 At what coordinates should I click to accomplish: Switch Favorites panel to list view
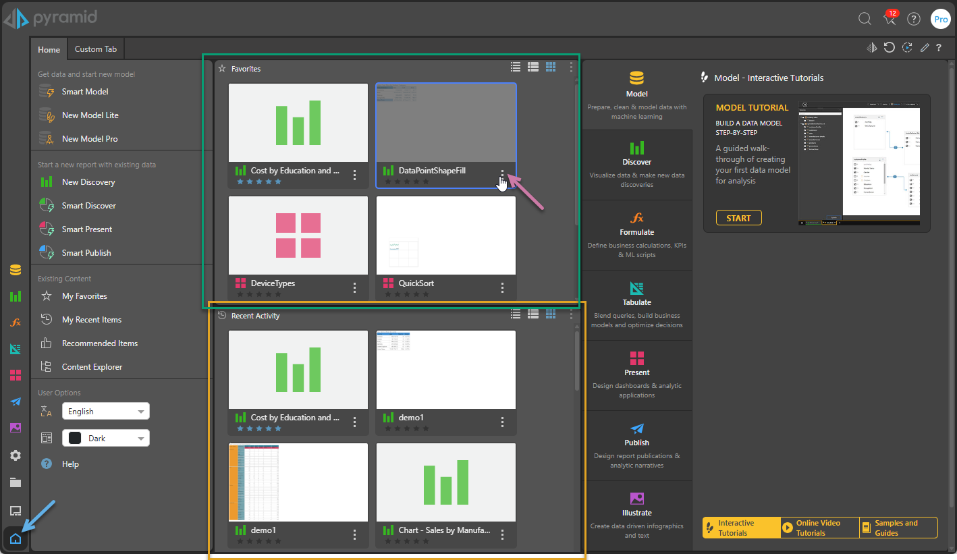click(516, 67)
